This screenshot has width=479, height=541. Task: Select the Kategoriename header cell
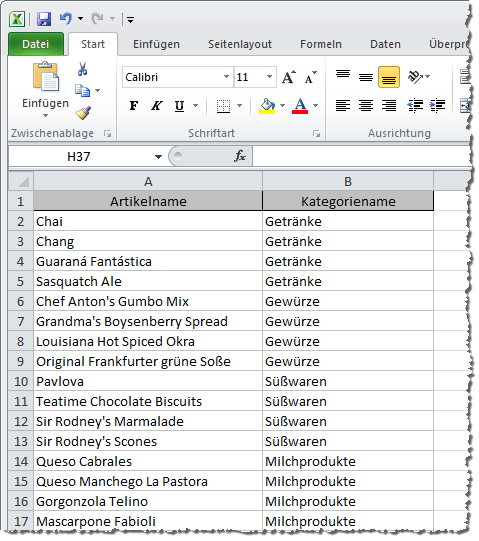tap(348, 201)
